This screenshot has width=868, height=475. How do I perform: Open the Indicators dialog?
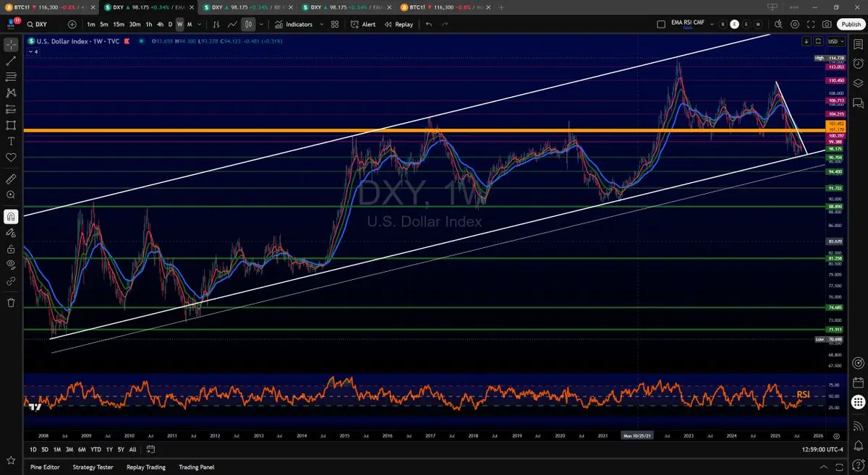[294, 24]
